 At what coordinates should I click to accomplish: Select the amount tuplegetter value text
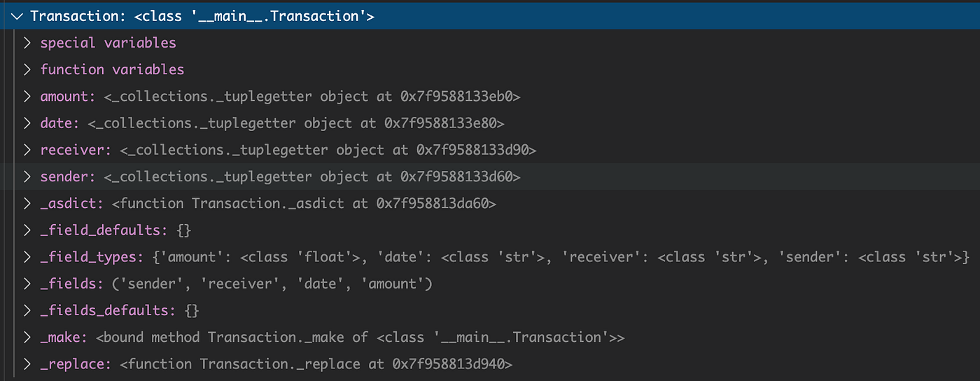click(312, 97)
